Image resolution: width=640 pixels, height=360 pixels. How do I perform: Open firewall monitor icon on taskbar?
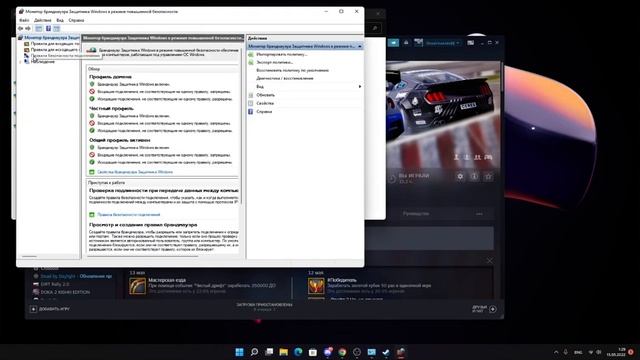point(401,352)
